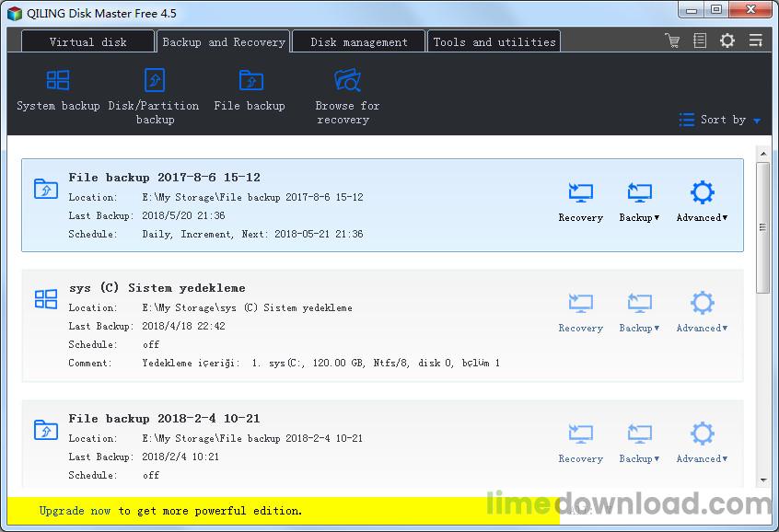Click windows icon of sys (C) task

[x=46, y=299]
